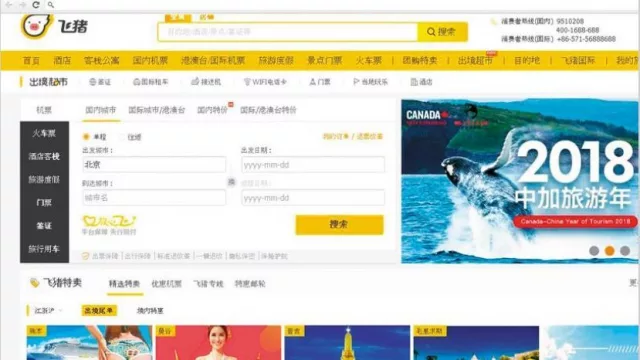Click the Fliggy pig logo
This screenshot has height=360, width=640.
[x=37, y=26]
